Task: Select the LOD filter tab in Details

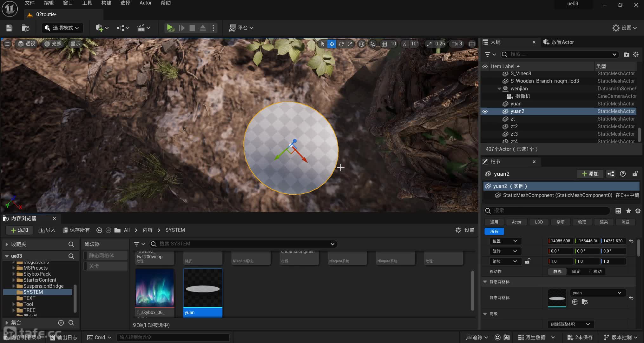Action: 539,222
